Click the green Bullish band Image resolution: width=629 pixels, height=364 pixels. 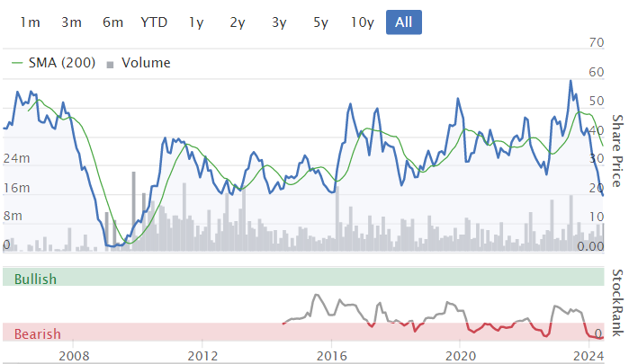click(303, 277)
